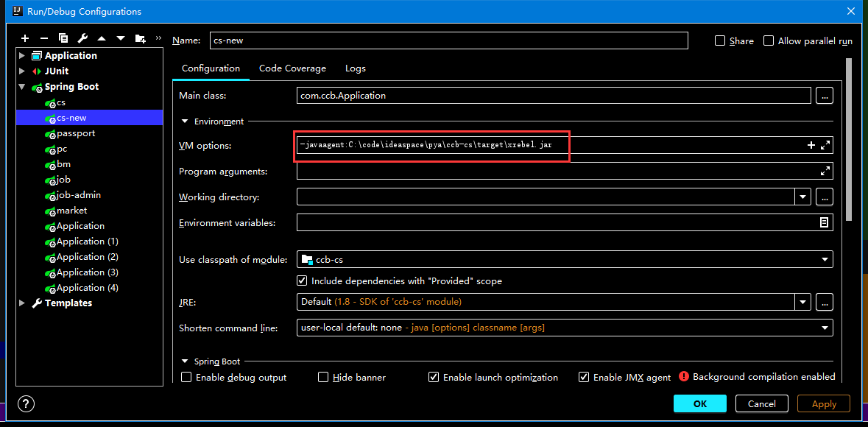Switch to the Logs tab
Screen dimensions: 868x427
point(356,68)
